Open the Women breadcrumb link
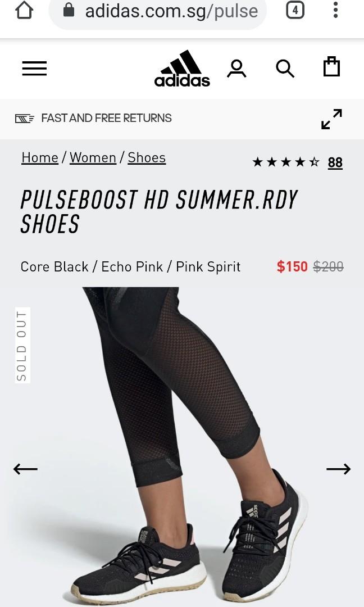This screenshot has height=607, width=364. coord(93,157)
